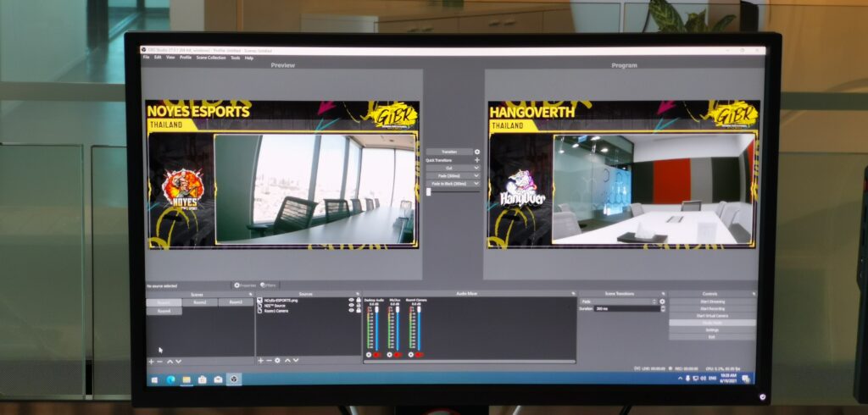Open Mic/Aux audio settings gear

tap(390, 354)
